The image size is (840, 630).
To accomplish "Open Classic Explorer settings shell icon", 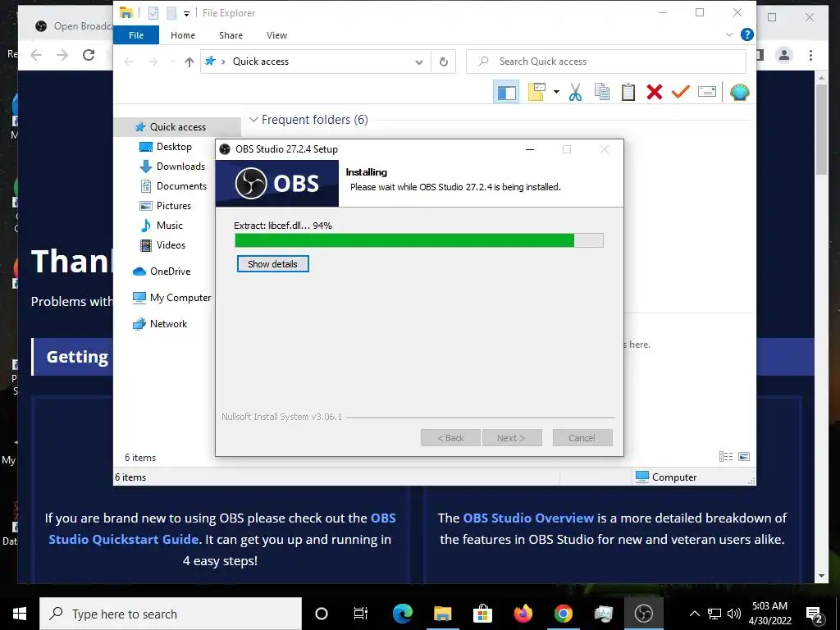I will coord(739,92).
